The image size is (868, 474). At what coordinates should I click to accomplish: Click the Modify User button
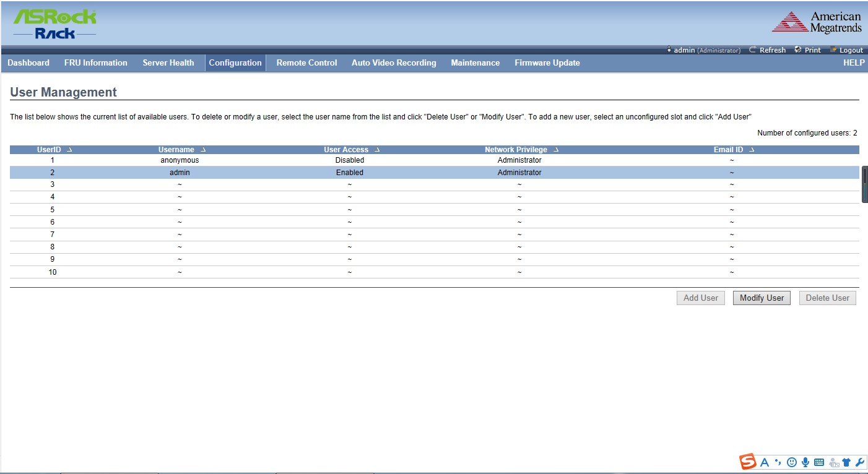pyautogui.click(x=762, y=298)
